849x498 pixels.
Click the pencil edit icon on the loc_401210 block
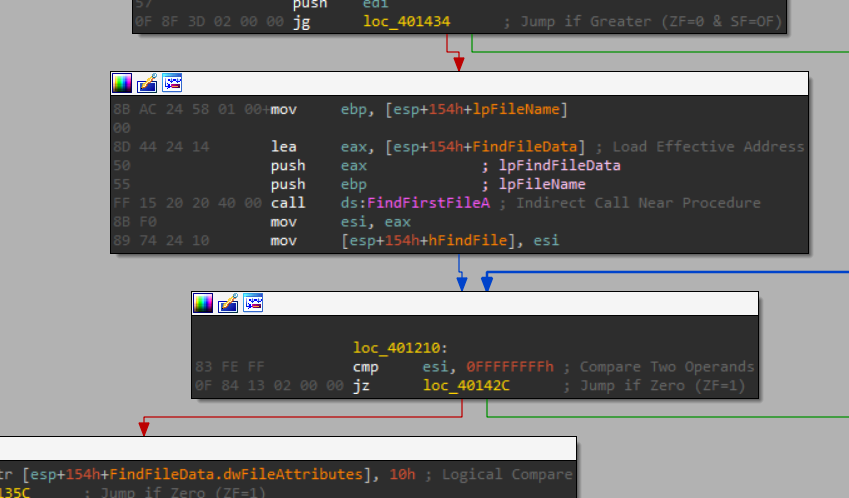[228, 303]
